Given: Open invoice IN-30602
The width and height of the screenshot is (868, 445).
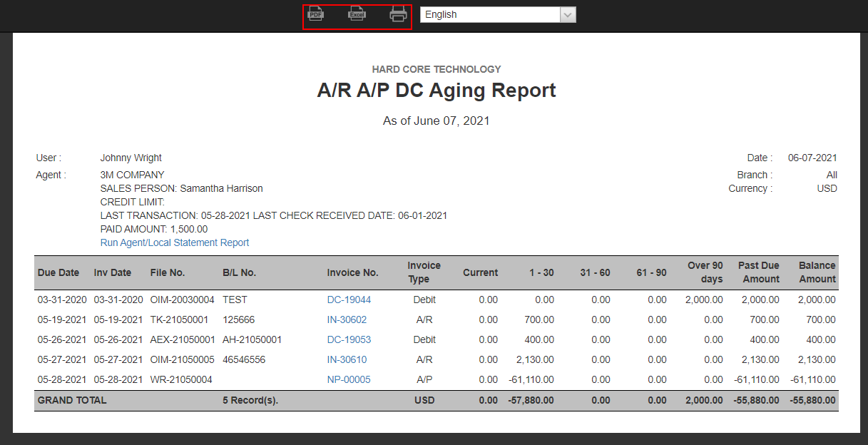Looking at the screenshot, I should click(347, 319).
